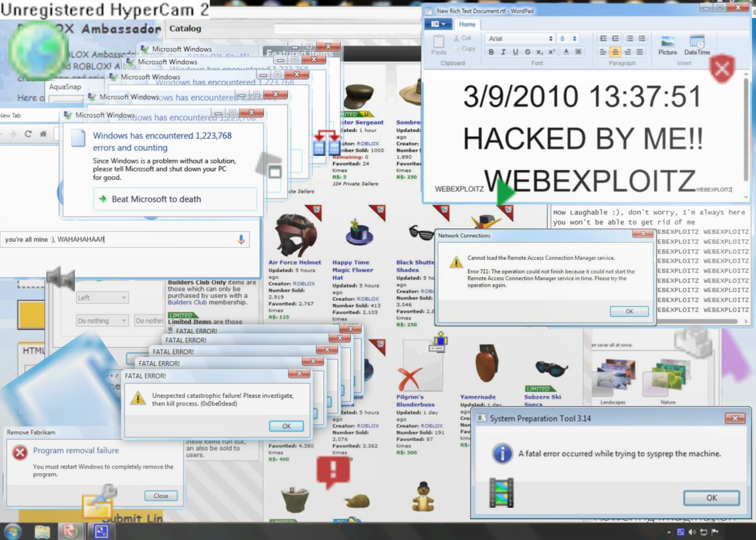The width and height of the screenshot is (756, 540).
Task: Open the WordPad application menu button
Action: click(439, 23)
